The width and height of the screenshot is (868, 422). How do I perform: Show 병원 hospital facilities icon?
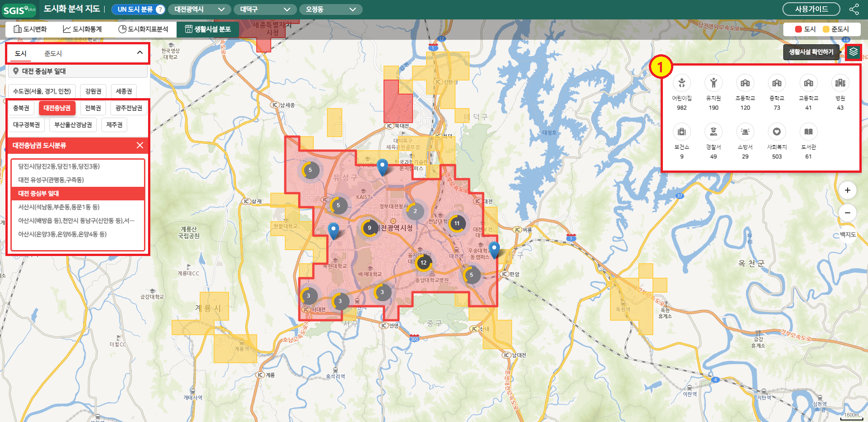click(x=840, y=83)
